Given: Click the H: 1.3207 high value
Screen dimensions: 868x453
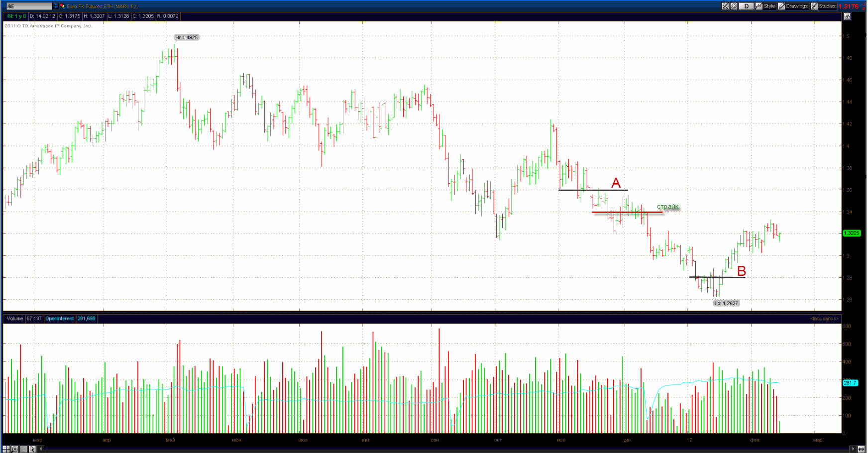Looking at the screenshot, I should coord(94,16).
